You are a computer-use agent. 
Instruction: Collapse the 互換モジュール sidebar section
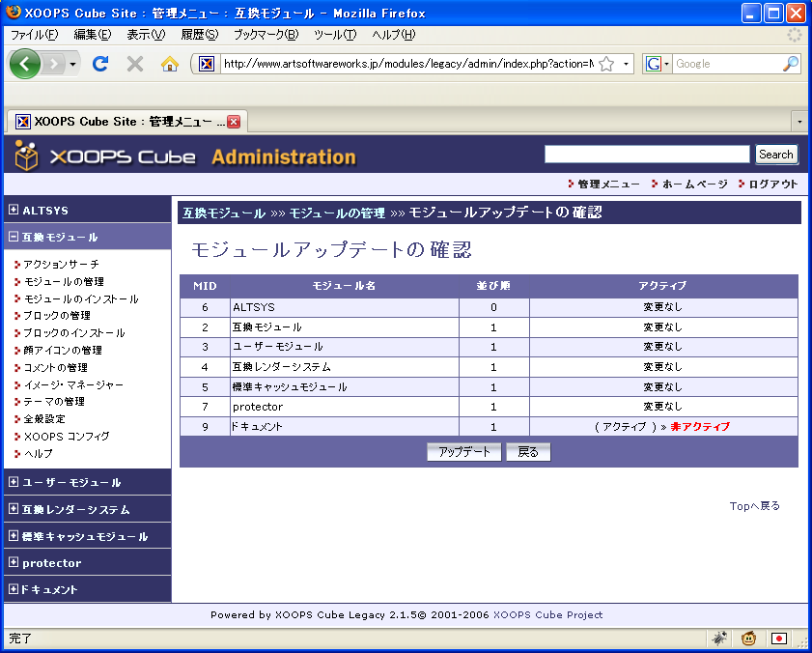14,237
